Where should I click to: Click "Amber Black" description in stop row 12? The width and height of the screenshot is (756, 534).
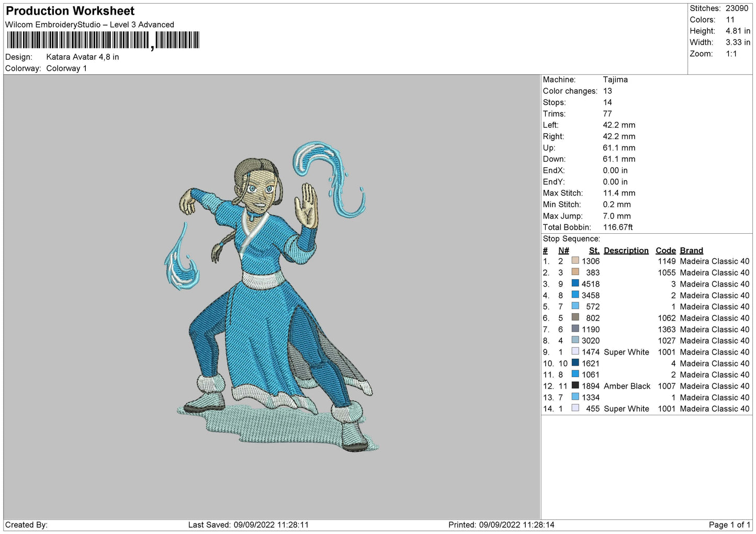pyautogui.click(x=627, y=386)
